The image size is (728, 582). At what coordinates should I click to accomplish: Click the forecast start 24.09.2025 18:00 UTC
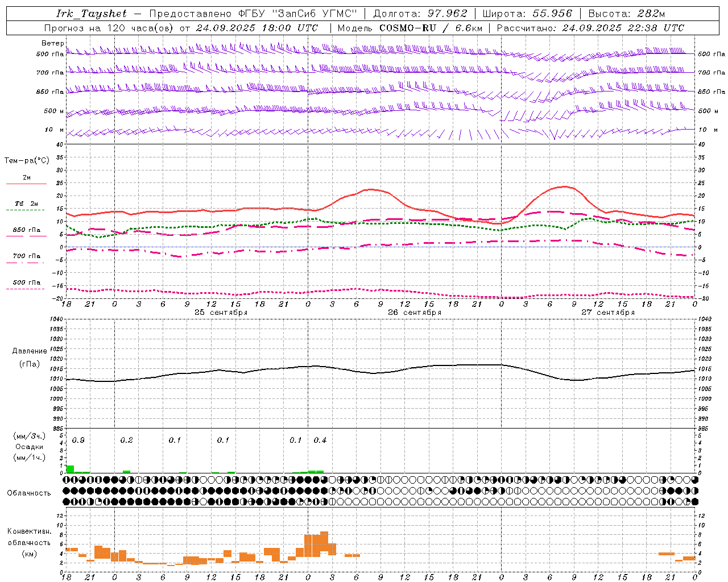pyautogui.click(x=257, y=28)
